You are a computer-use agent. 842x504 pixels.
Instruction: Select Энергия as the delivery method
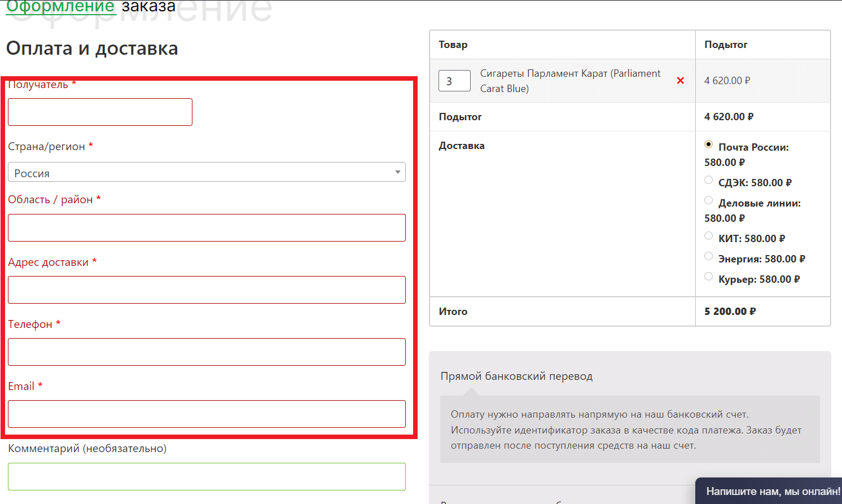coord(708,256)
